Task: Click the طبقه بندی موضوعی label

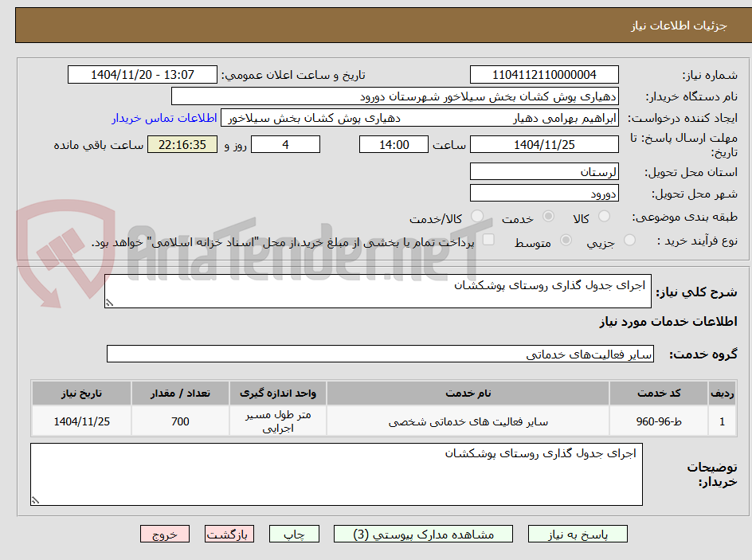Action: point(685,217)
